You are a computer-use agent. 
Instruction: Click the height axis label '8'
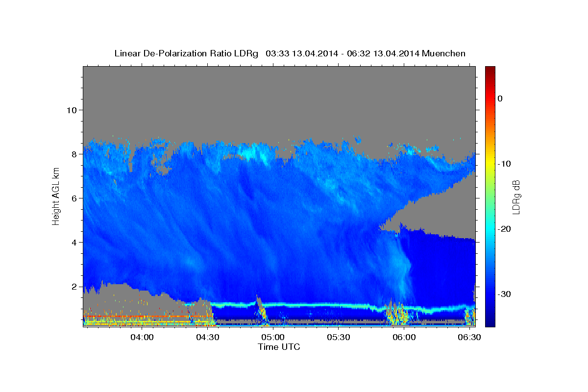74,154
